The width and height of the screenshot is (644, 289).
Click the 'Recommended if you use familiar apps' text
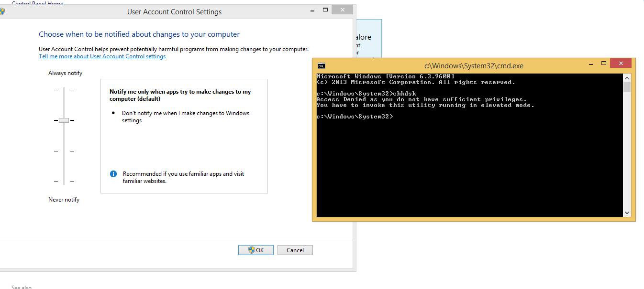pos(183,177)
